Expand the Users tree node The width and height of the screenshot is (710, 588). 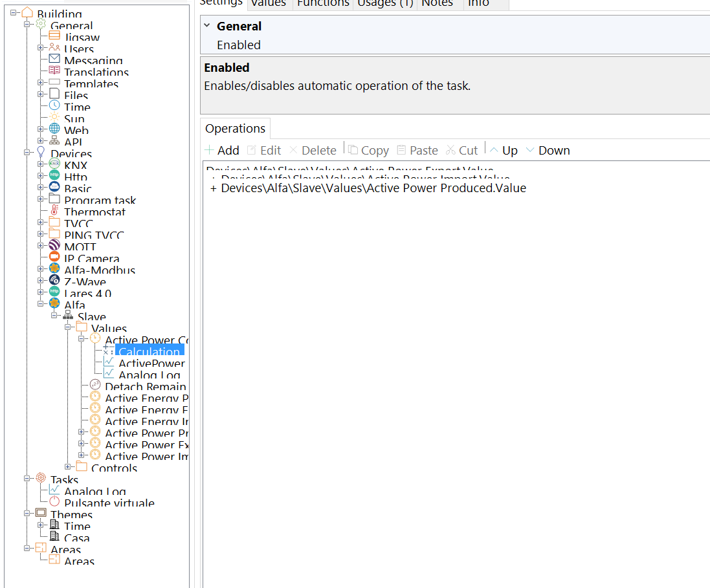(41, 49)
